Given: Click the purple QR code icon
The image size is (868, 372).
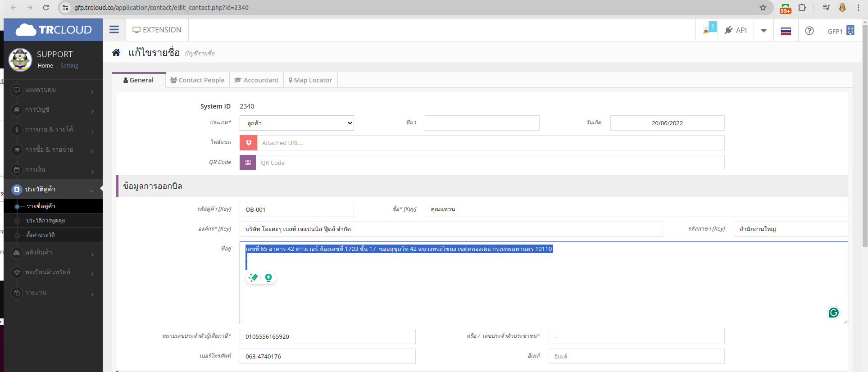Looking at the screenshot, I should (248, 163).
